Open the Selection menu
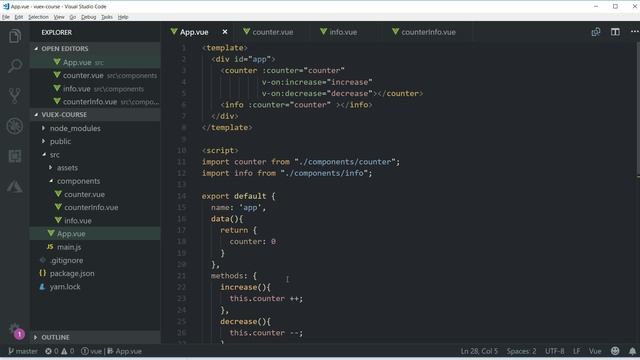This screenshot has width=640, height=360. point(38,17)
